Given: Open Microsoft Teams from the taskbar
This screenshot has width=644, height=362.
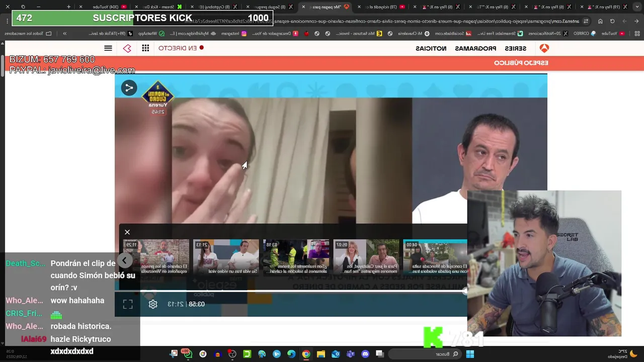Looking at the screenshot, I should click(351, 354).
